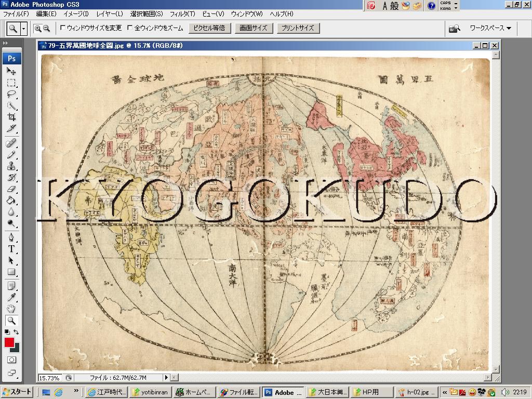Select the Blur tool

[11, 212]
